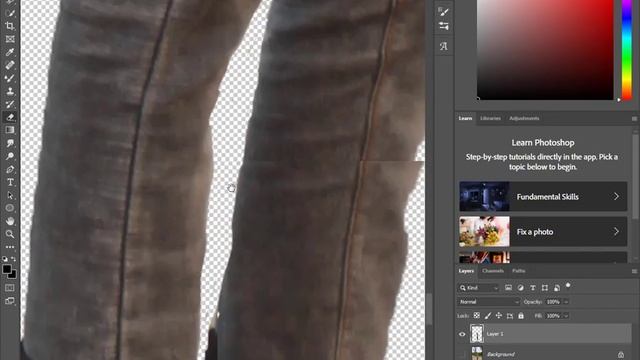The width and height of the screenshot is (640, 360).
Task: Select the Path Selection tool
Action: tap(10, 196)
